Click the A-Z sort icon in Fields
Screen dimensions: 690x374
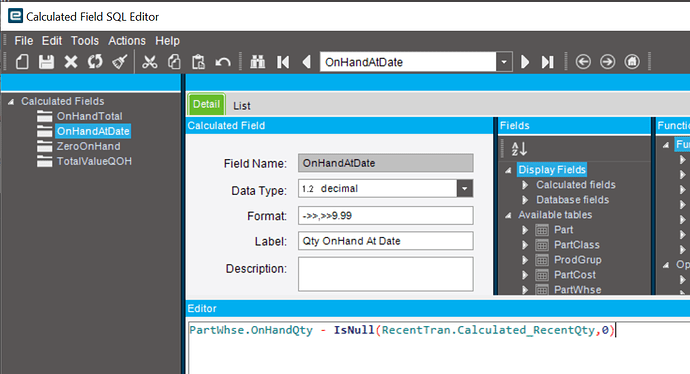pos(519,149)
